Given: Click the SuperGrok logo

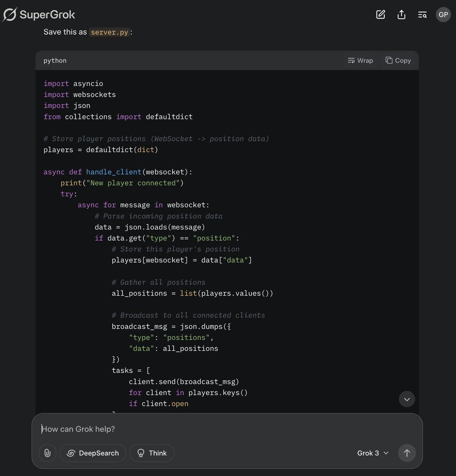Looking at the screenshot, I should coord(38,15).
